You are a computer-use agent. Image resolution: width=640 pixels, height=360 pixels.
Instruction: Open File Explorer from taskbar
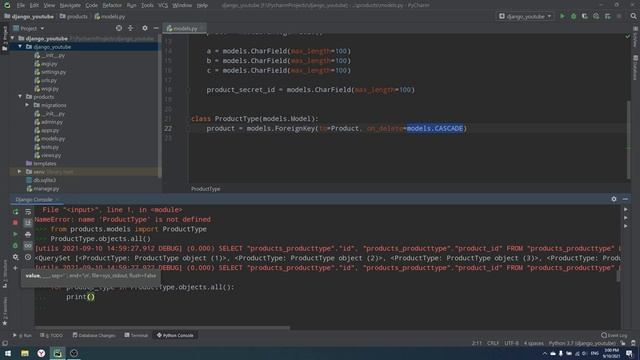point(25,353)
